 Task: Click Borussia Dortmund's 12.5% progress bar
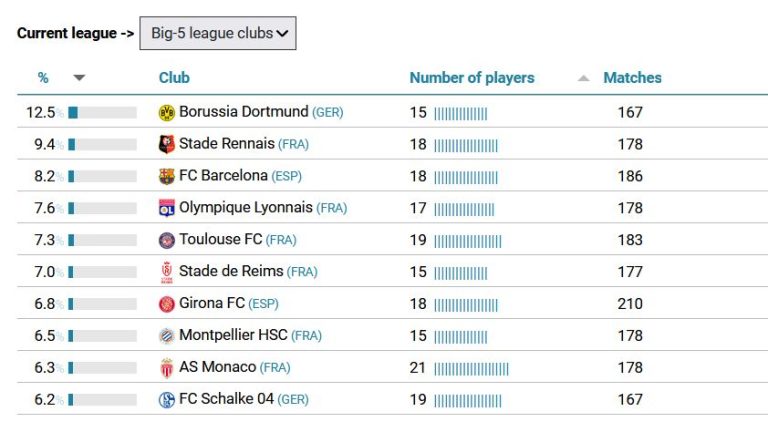[102, 113]
